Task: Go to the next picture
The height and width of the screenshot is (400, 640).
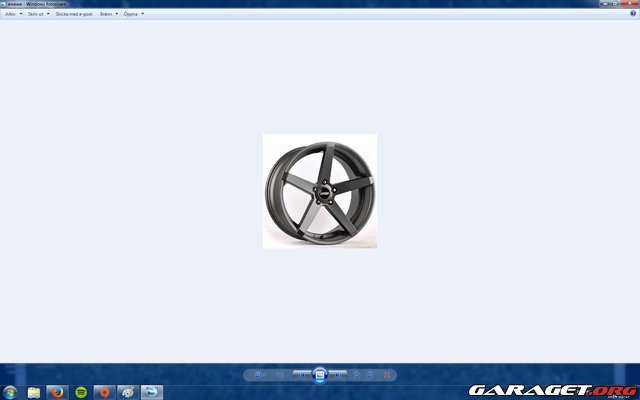Action: tap(338, 375)
